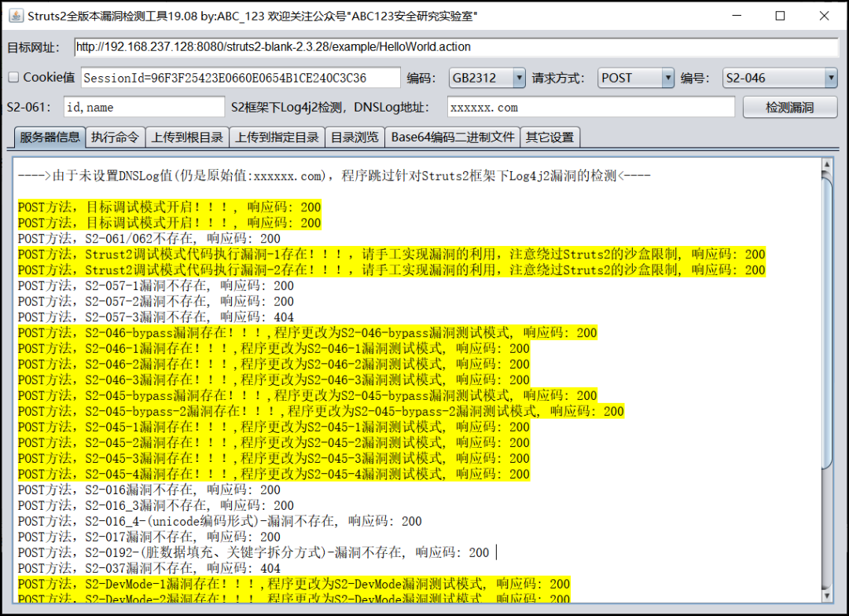Click the line 'S2-017漏洞不存在'
The height and width of the screenshot is (616, 849).
click(149, 537)
